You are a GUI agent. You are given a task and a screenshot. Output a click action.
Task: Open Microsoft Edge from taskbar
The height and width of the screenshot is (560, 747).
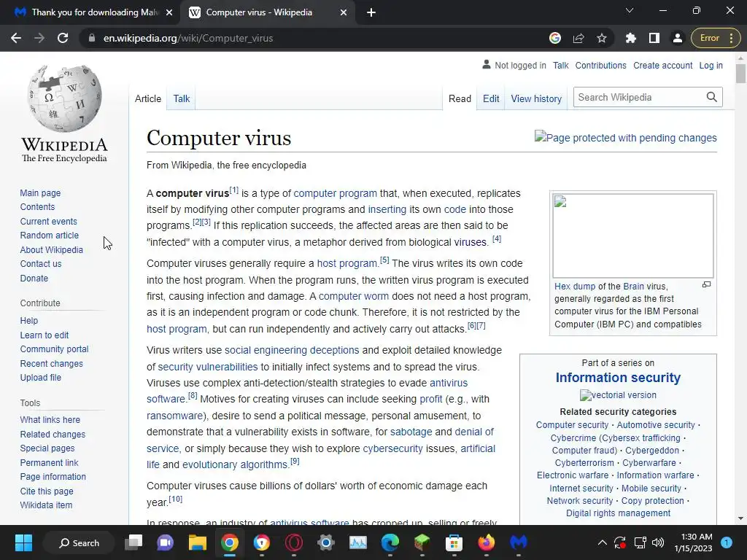[390, 542]
